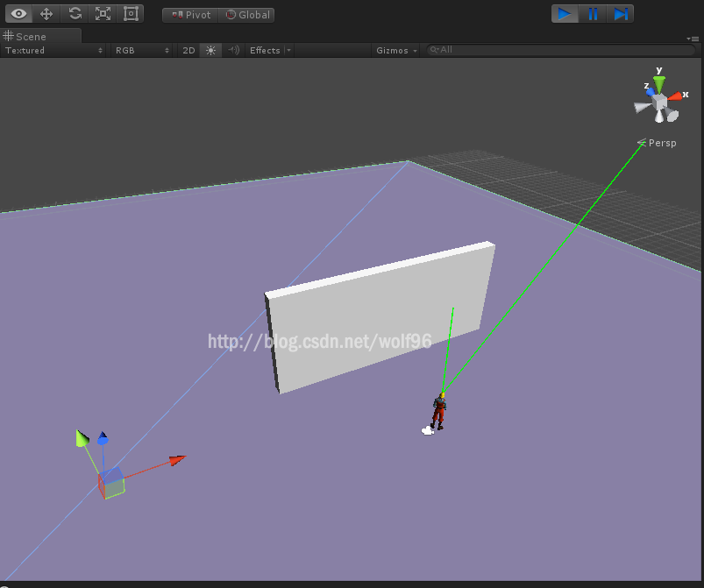Click the bottom gray cone on orientation gizmo

coord(658,117)
